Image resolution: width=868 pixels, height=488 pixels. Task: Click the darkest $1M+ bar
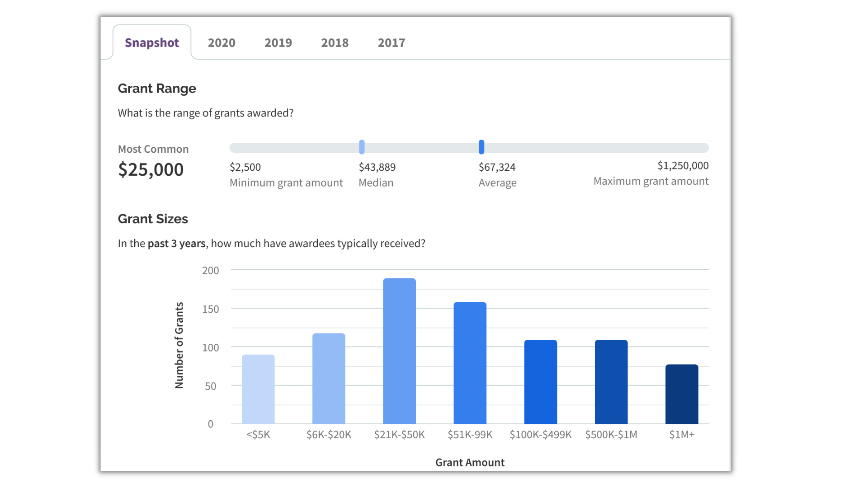pyautogui.click(x=681, y=394)
